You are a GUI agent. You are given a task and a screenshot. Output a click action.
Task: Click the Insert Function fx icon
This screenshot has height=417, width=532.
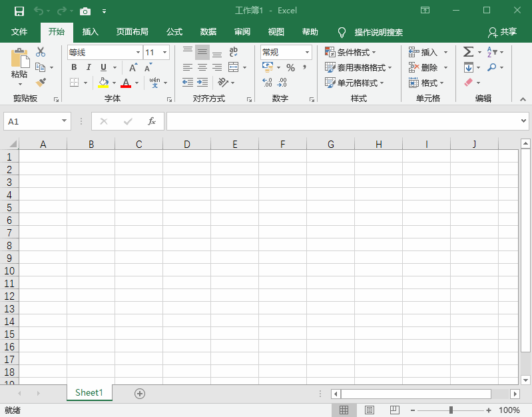click(152, 121)
